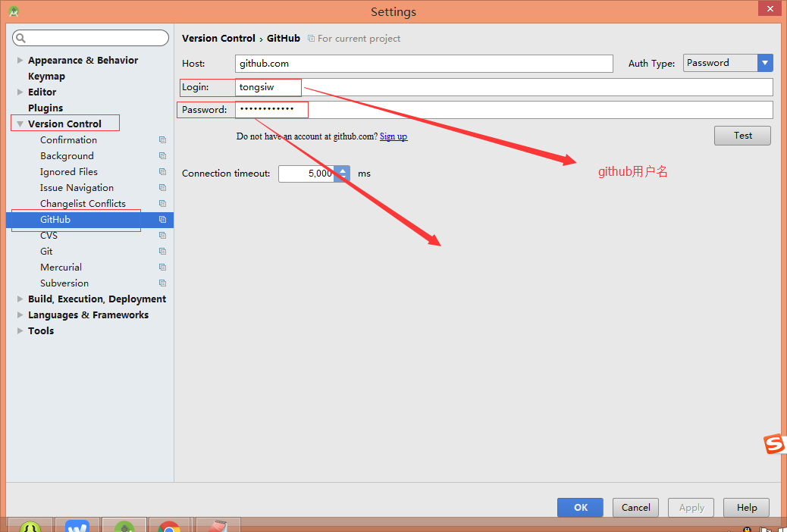This screenshot has width=787, height=532.
Task: Click the per-project icon on the Git row
Action: [162, 252]
